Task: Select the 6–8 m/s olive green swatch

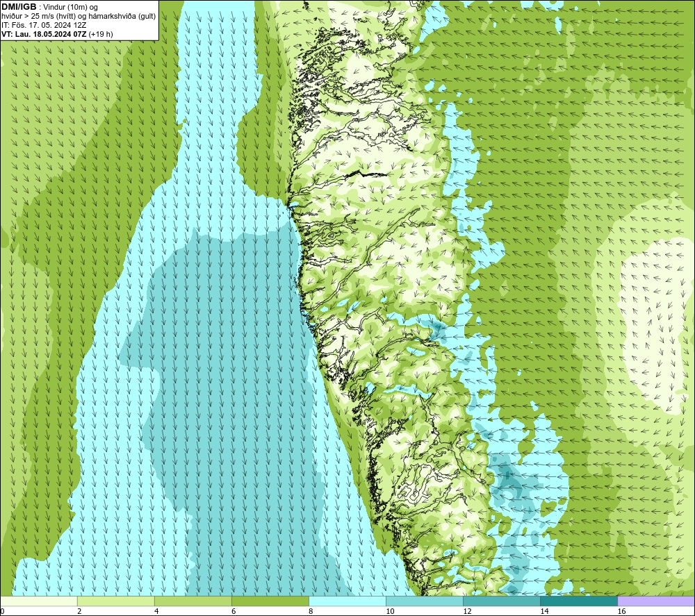Action: click(x=270, y=601)
